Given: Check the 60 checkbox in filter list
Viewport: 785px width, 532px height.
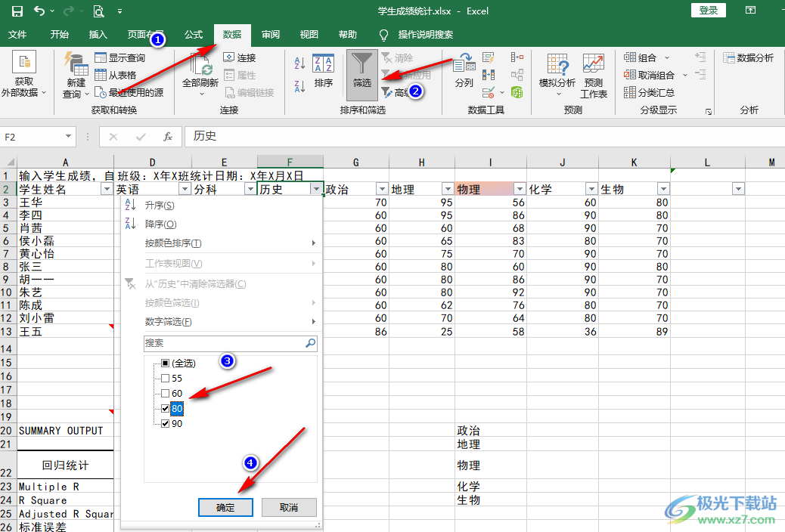Looking at the screenshot, I should (166, 394).
